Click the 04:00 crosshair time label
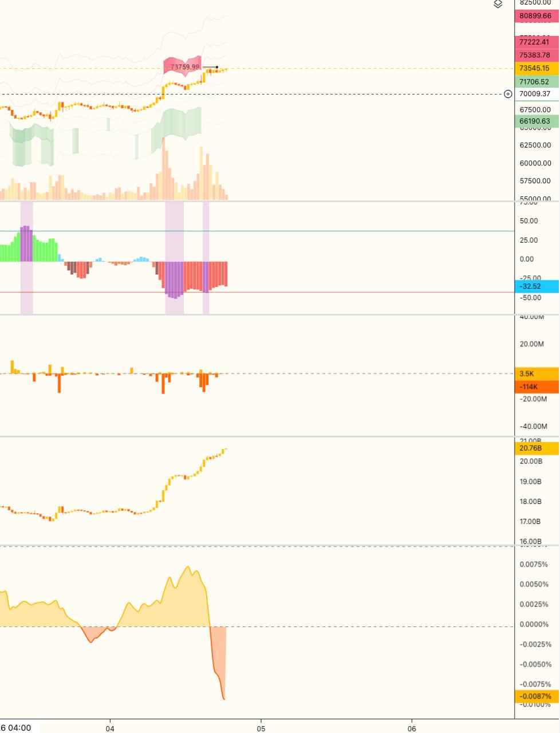 pos(16,728)
